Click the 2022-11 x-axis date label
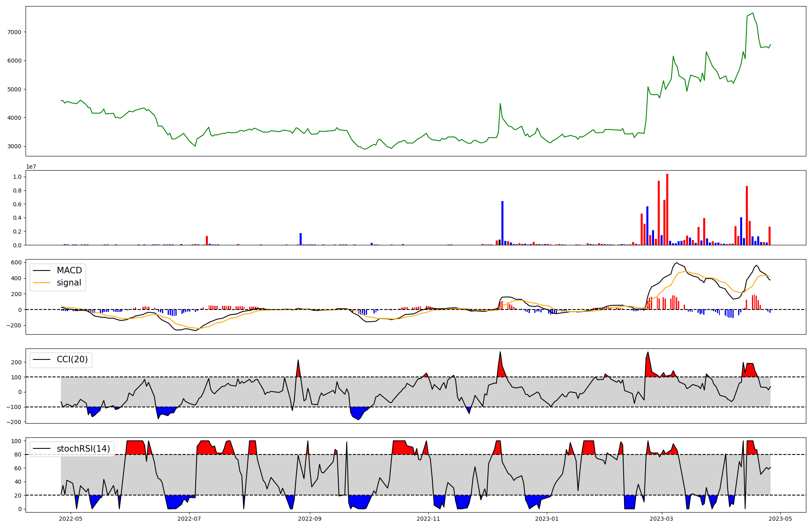 (x=428, y=519)
